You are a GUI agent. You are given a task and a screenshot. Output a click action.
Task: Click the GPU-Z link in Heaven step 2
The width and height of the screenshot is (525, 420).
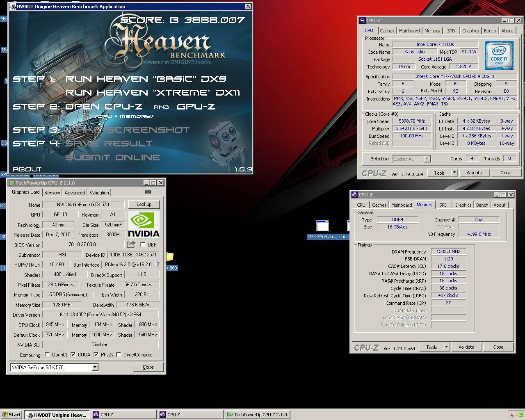(x=196, y=107)
